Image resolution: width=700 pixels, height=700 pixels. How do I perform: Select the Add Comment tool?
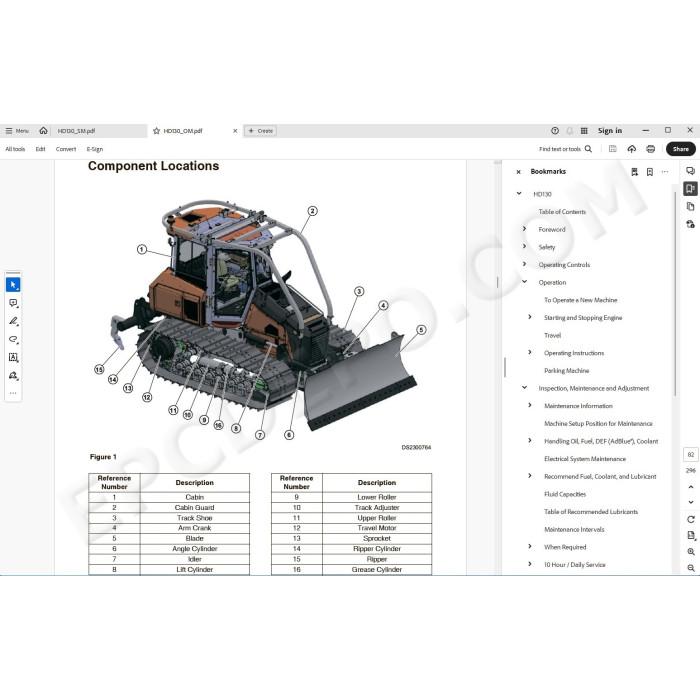[13, 303]
